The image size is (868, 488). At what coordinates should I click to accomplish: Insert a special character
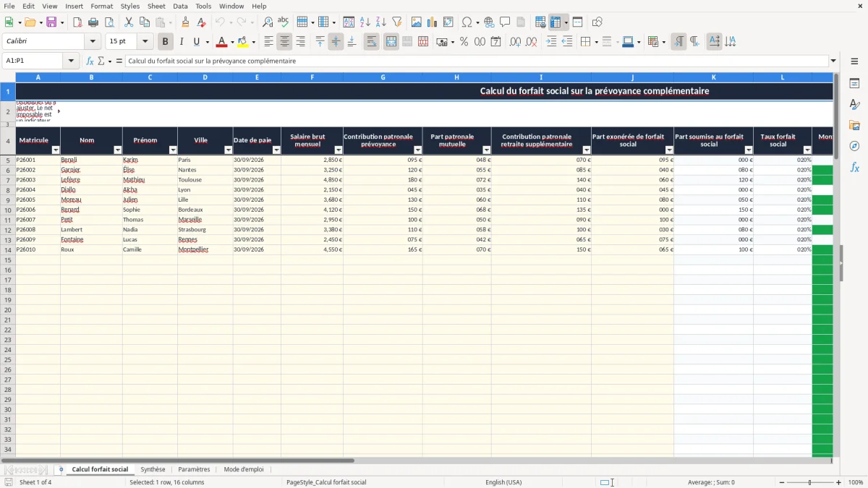coord(467,22)
